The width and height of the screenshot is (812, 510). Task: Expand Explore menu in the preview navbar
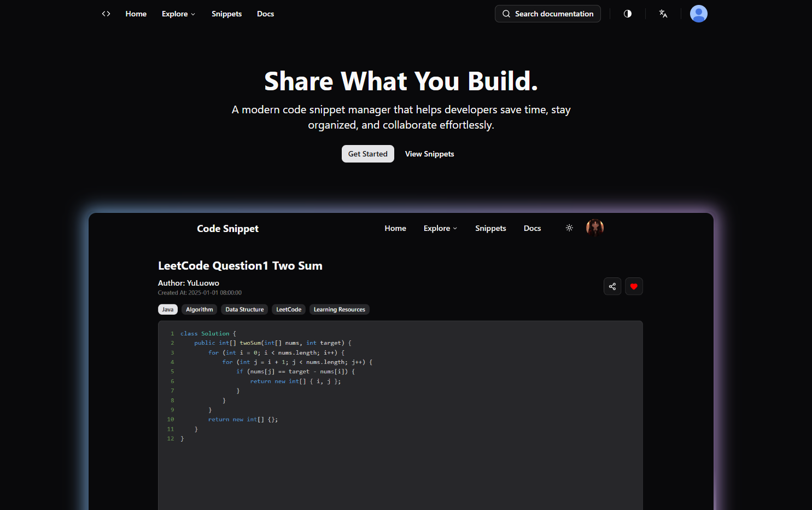click(440, 228)
